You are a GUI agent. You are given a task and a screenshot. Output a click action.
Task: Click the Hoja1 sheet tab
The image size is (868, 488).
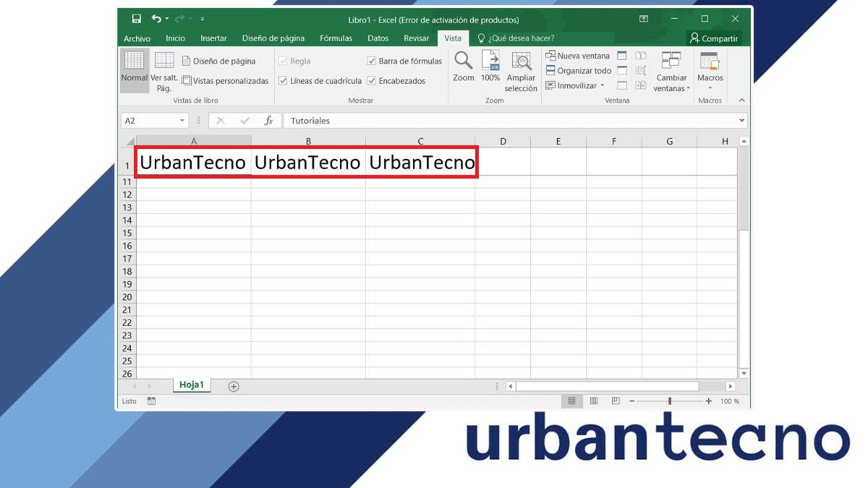(191, 385)
